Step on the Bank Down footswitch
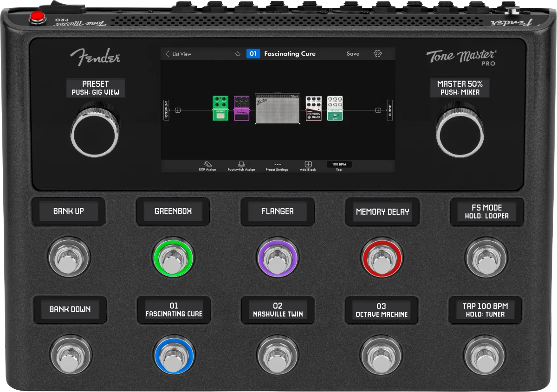 [x=71, y=356]
